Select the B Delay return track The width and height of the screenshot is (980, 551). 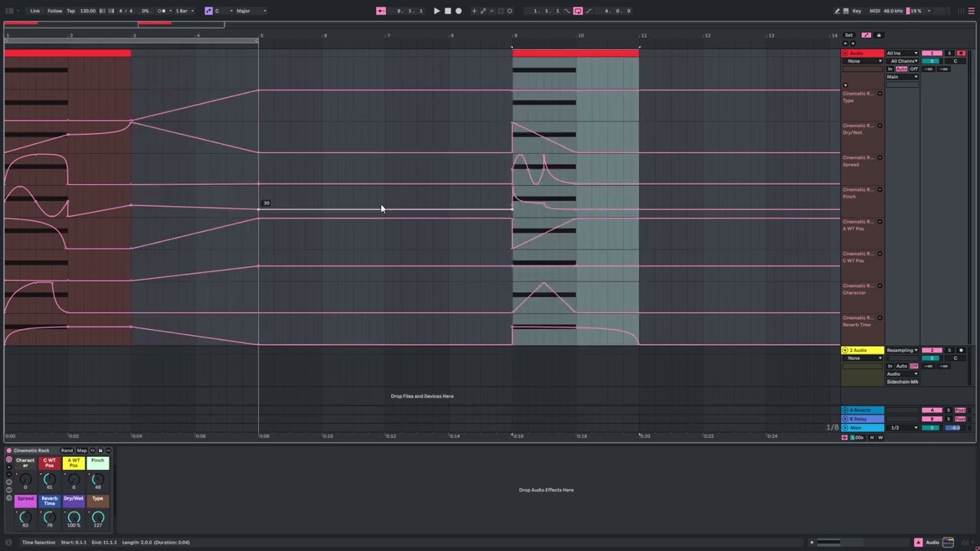click(863, 419)
